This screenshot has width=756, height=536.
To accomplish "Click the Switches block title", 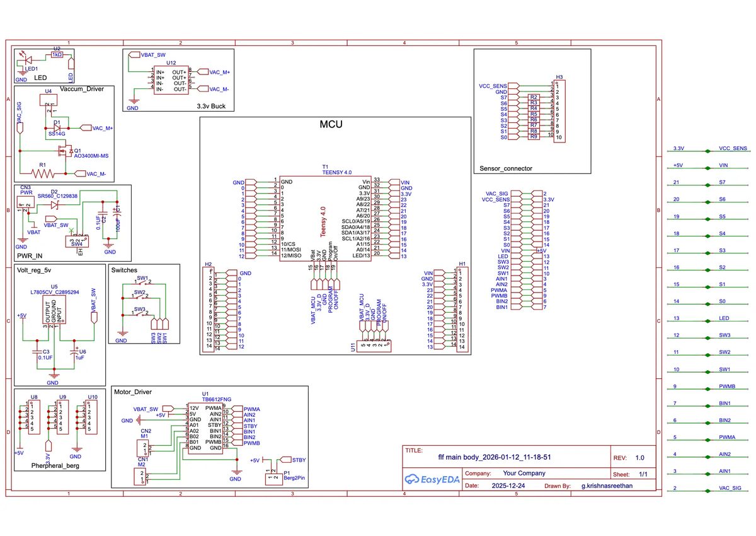I will coord(124,269).
